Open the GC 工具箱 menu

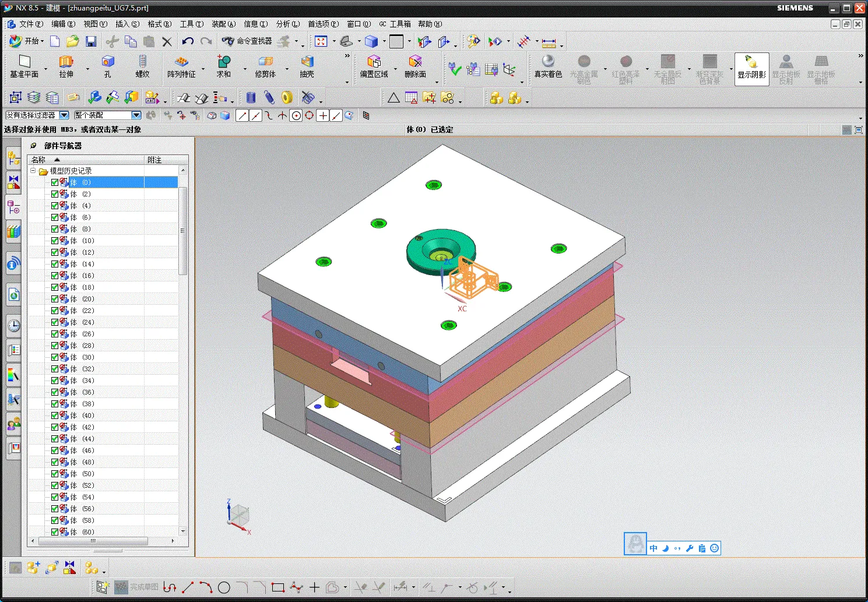pyautogui.click(x=395, y=24)
